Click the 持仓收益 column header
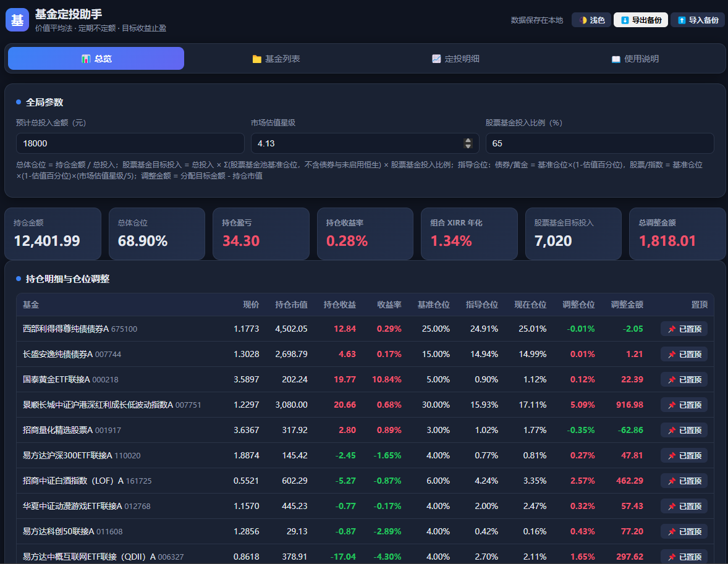Image resolution: width=728 pixels, height=564 pixels. pyautogui.click(x=339, y=305)
